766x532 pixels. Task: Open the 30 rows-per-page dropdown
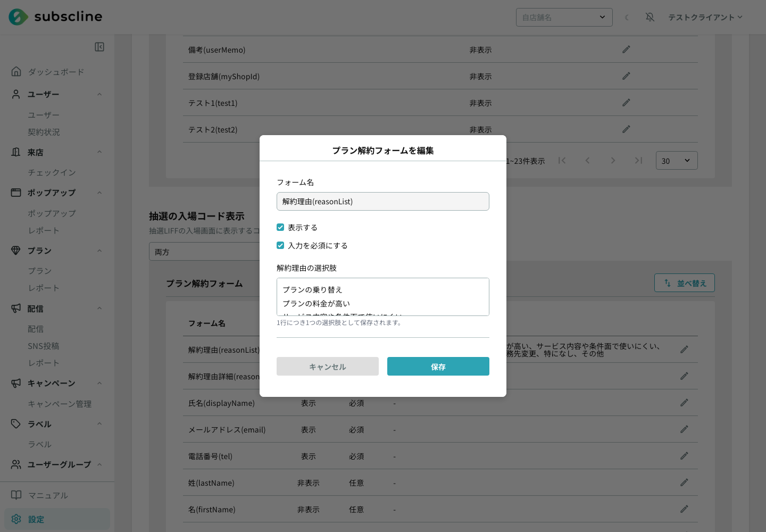[677, 161]
